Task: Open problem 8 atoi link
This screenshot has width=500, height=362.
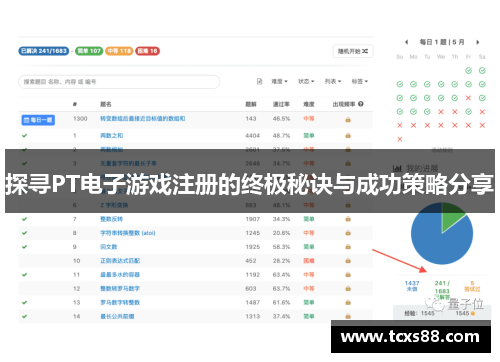Action: coord(128,233)
